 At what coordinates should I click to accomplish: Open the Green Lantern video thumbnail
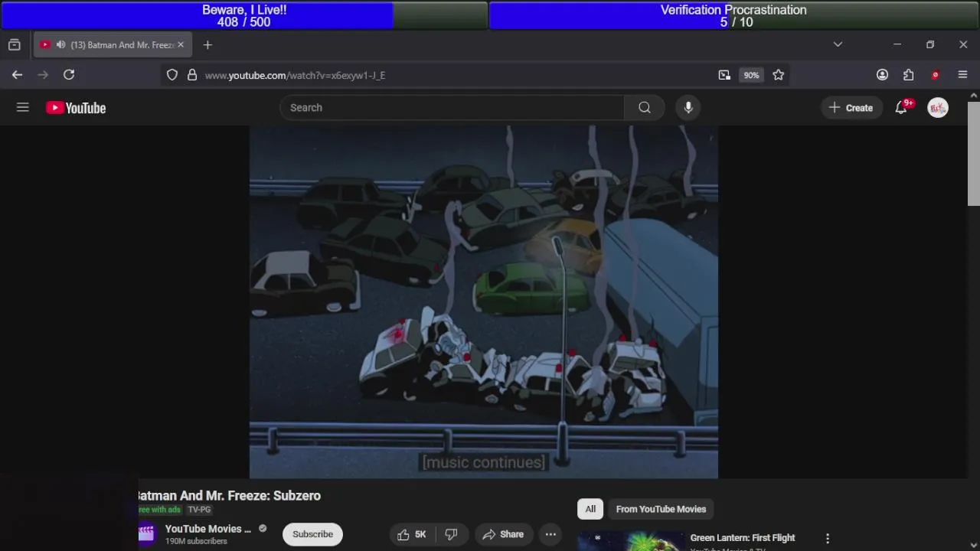(631, 541)
